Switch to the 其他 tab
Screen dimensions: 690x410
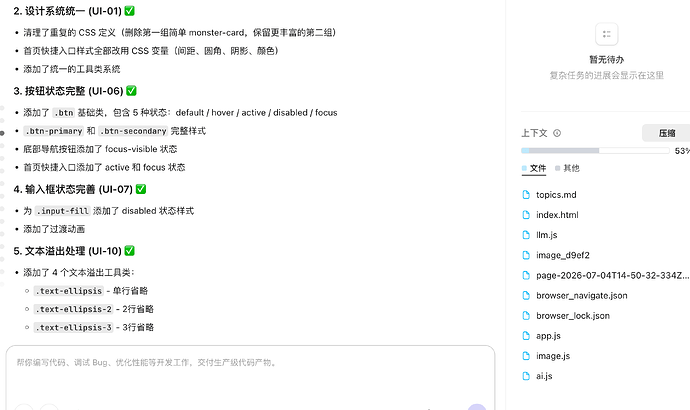pyautogui.click(x=568, y=168)
